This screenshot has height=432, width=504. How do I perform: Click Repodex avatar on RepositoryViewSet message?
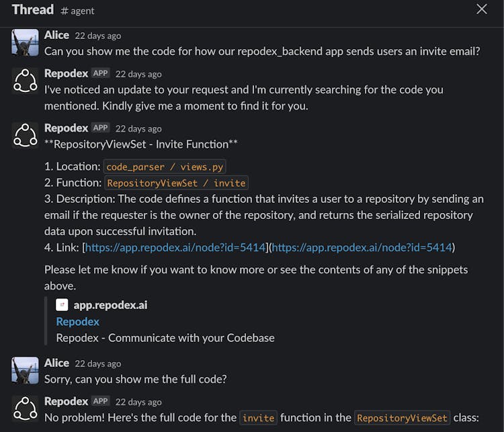[x=26, y=135]
